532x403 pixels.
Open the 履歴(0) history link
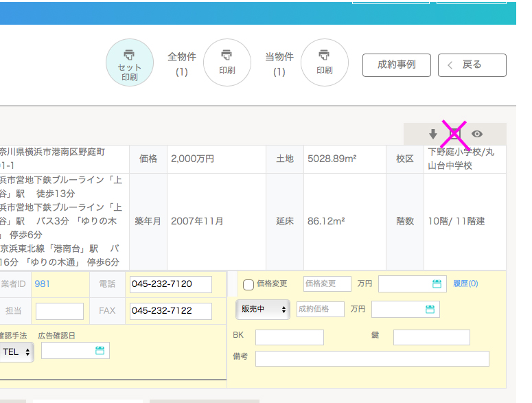465,284
